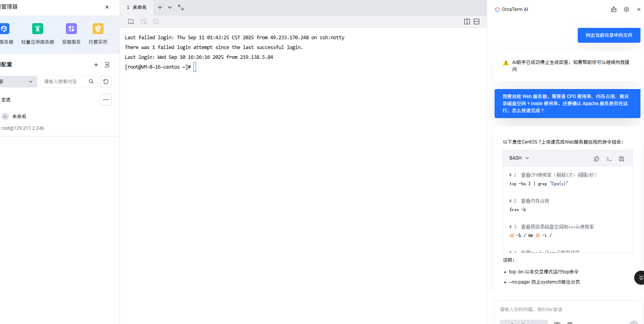This screenshot has height=324, width=644.
Task: Click the import configuration icon beside plus
Action: (107, 65)
